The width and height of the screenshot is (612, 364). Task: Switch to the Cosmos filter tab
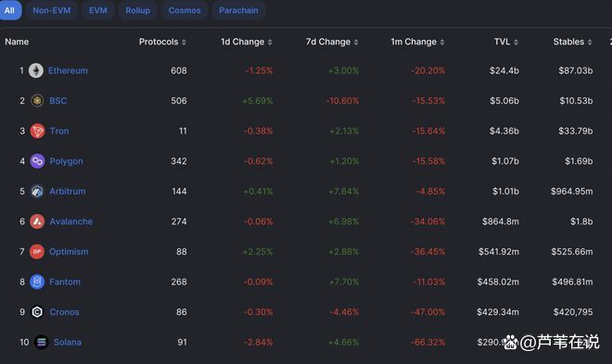(185, 10)
